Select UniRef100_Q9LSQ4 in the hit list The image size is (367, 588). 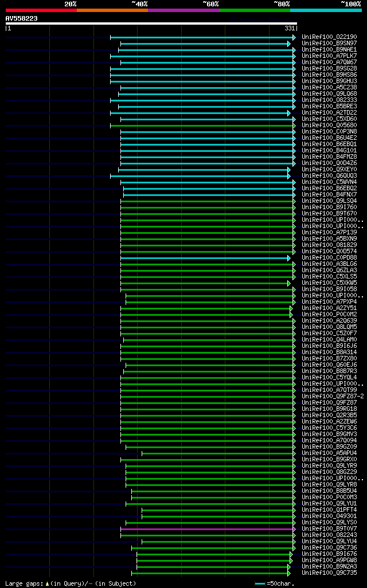[x=329, y=201]
